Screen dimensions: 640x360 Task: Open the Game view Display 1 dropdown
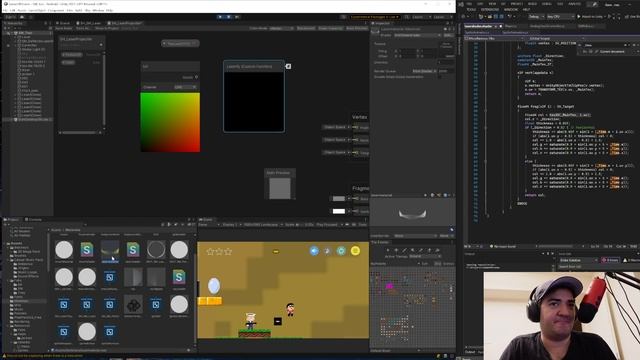click(231, 225)
